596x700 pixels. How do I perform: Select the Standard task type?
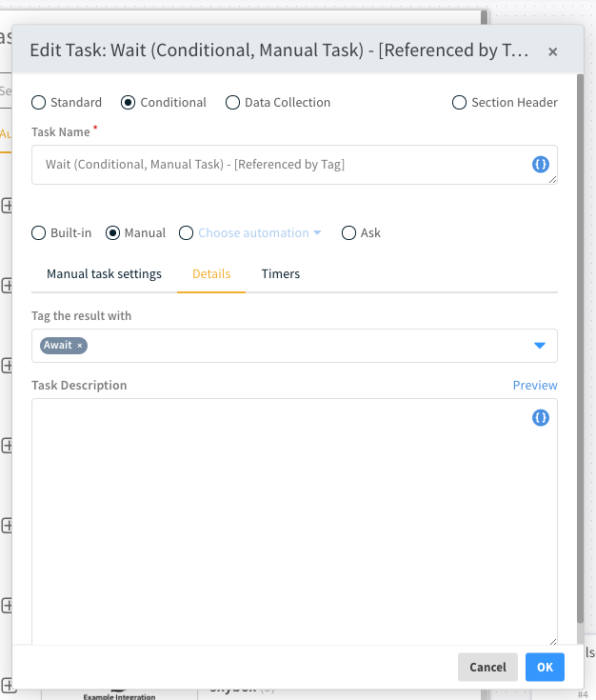pyautogui.click(x=39, y=103)
